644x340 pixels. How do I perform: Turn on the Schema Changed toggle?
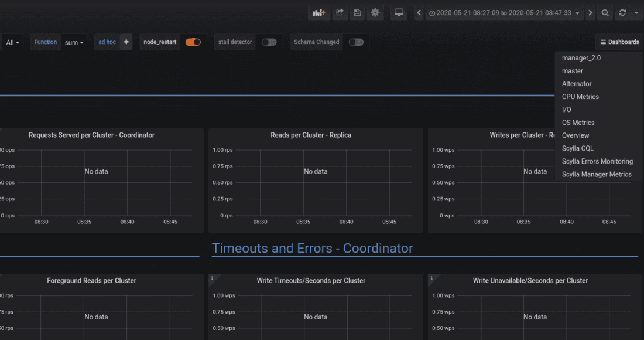click(x=356, y=42)
